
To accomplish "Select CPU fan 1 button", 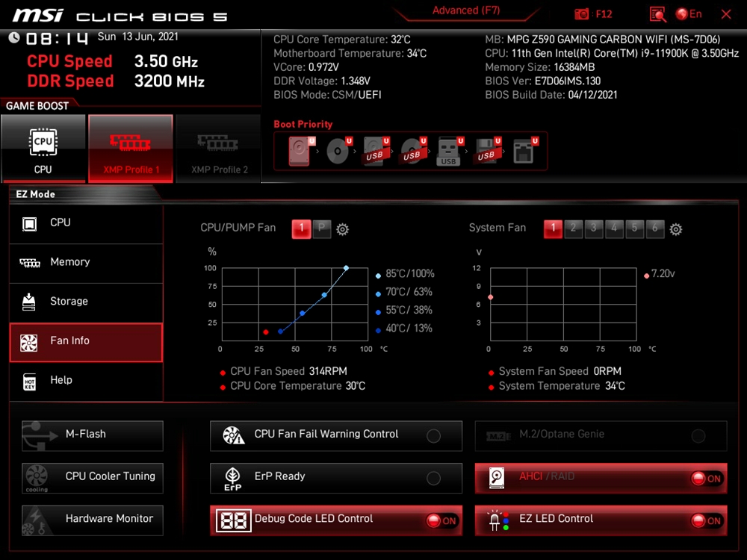I will tap(301, 228).
